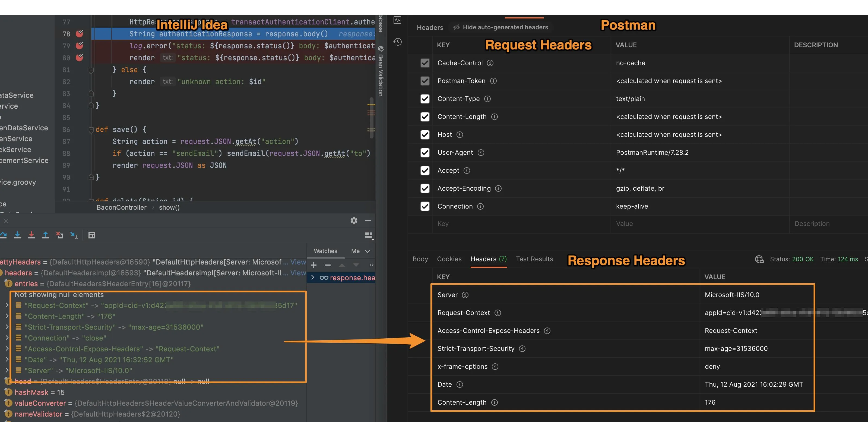Expand the response.hea watch entry
The image size is (868, 422).
coord(313,278)
